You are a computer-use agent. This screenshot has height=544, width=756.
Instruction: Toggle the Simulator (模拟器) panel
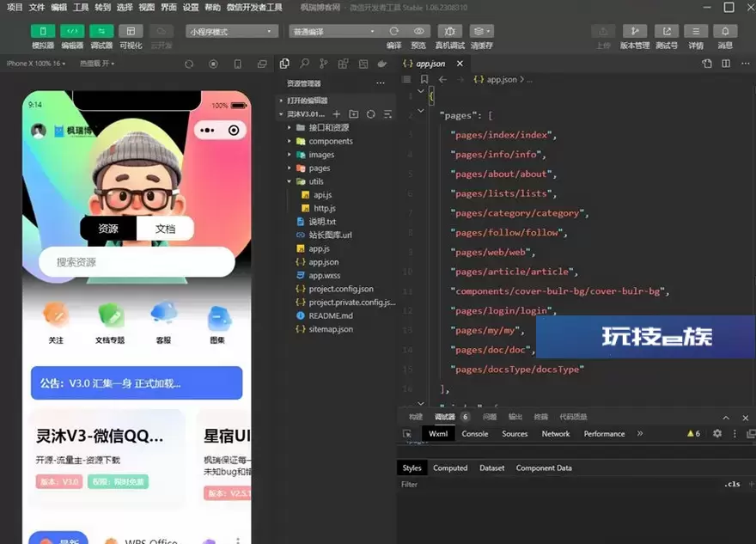click(x=43, y=31)
